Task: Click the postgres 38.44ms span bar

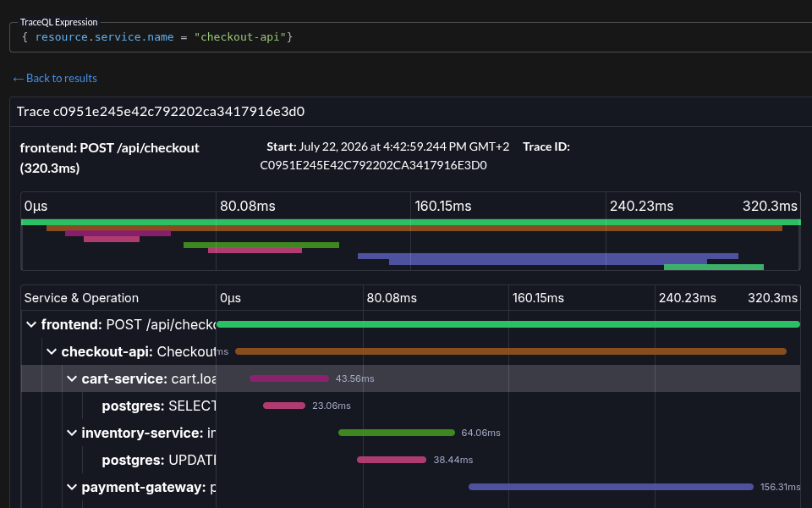Action: coord(392,460)
